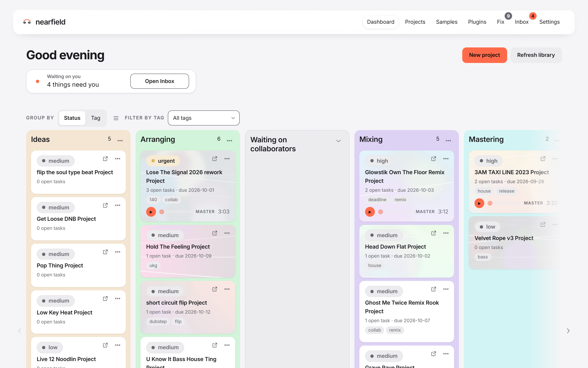Create a New project

tap(484, 55)
